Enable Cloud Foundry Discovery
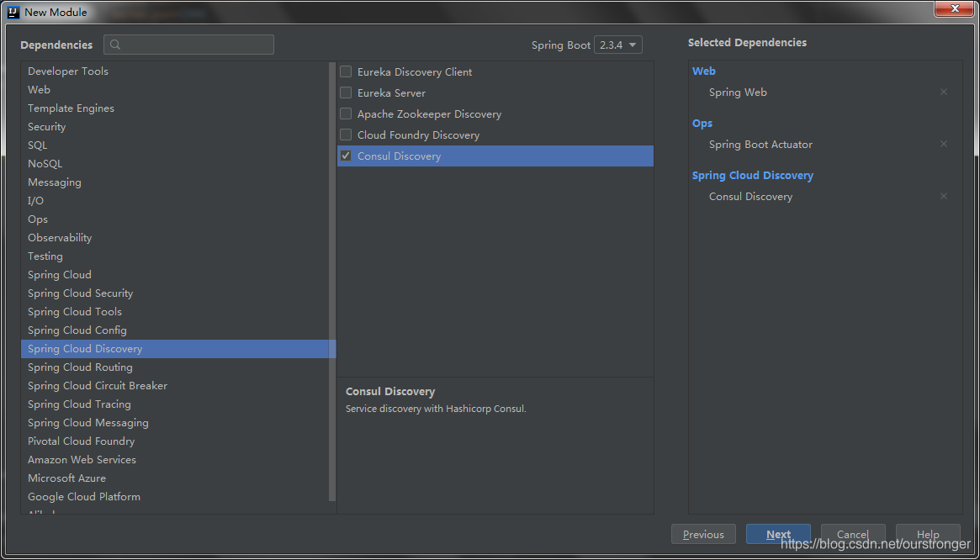The image size is (980, 560). (346, 135)
